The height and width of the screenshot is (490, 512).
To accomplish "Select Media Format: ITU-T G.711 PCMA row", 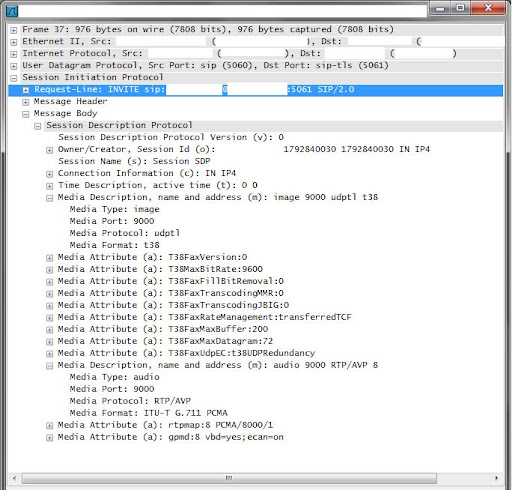I will tap(148, 413).
